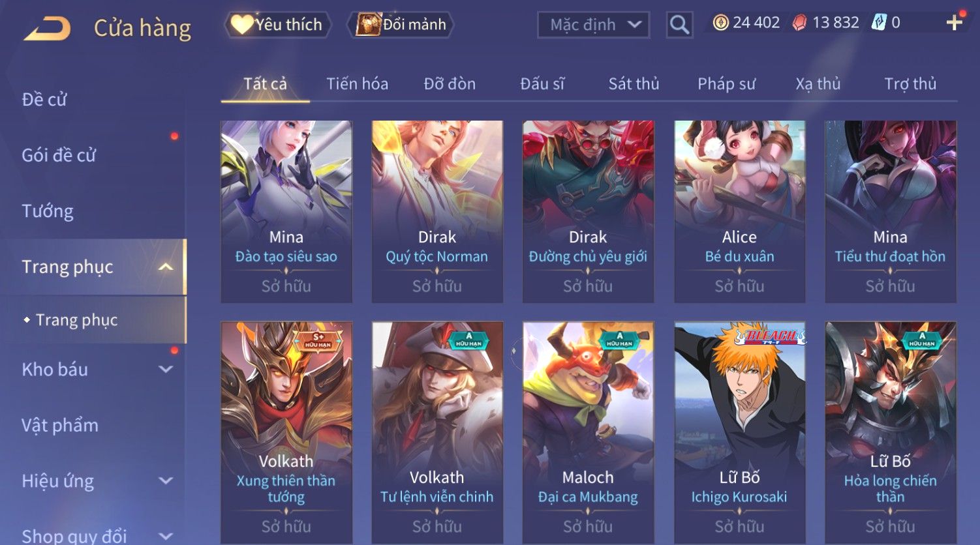Click the gold coin currency icon

[720, 23]
